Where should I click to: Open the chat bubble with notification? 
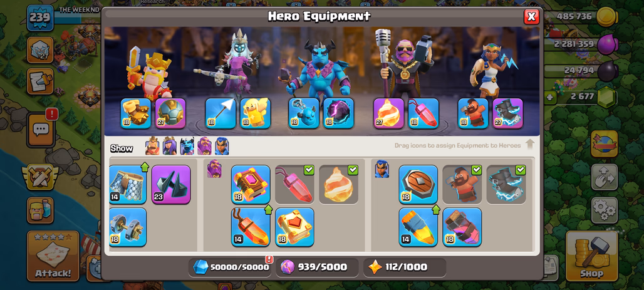click(41, 130)
